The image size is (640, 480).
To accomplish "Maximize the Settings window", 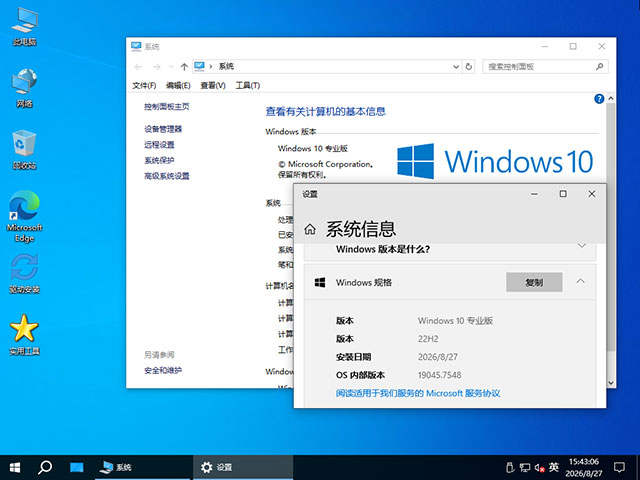I will click(x=563, y=194).
